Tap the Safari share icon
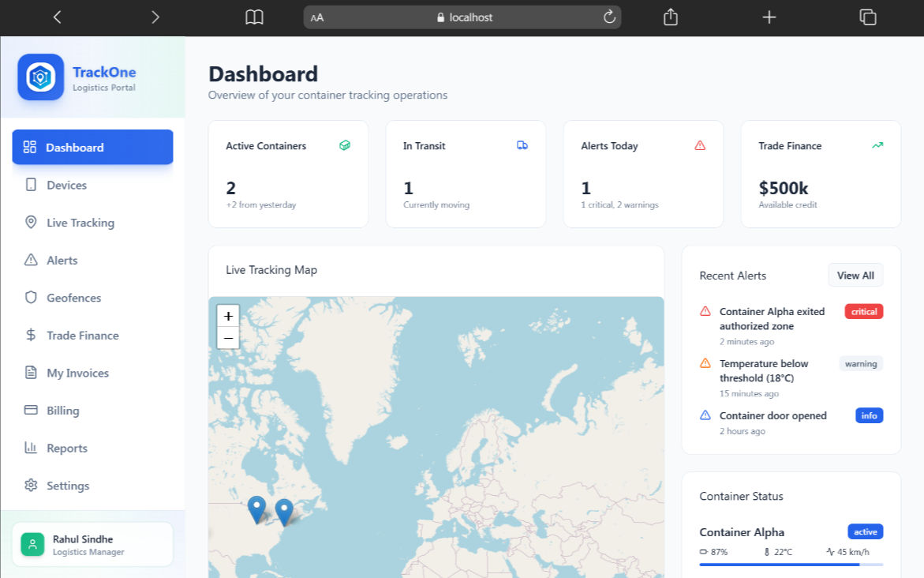This screenshot has width=924, height=578. tap(671, 17)
